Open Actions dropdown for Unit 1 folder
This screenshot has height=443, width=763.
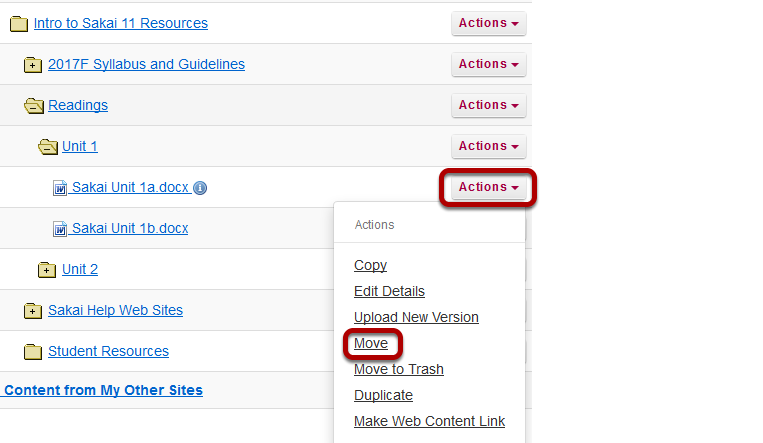[489, 146]
